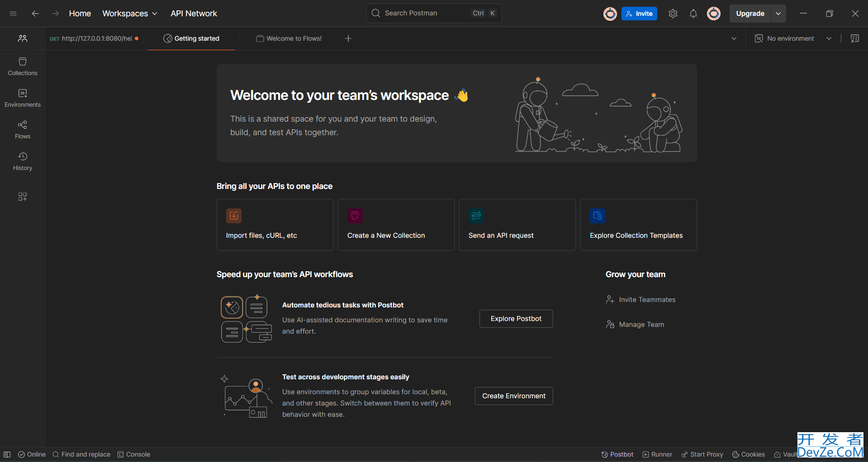Click the Invite button
The image size is (868, 462).
click(639, 14)
